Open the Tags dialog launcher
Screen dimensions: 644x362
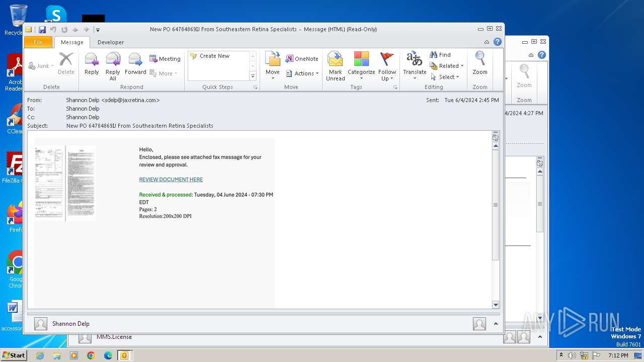(395, 87)
